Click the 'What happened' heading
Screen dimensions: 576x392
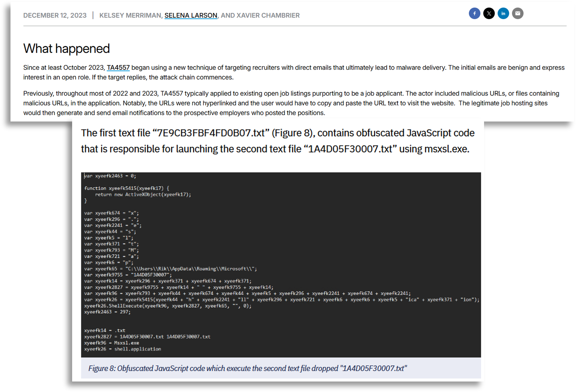[x=66, y=48]
